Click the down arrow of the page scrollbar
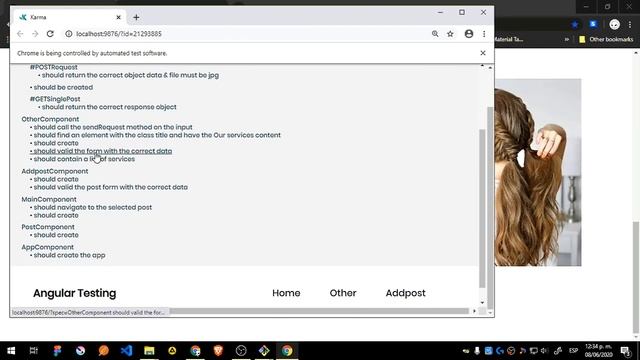 point(482,303)
